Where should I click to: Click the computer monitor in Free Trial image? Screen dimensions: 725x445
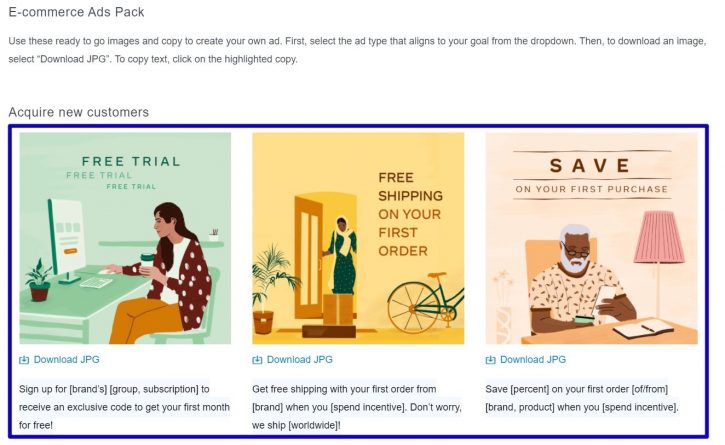[x=66, y=238]
